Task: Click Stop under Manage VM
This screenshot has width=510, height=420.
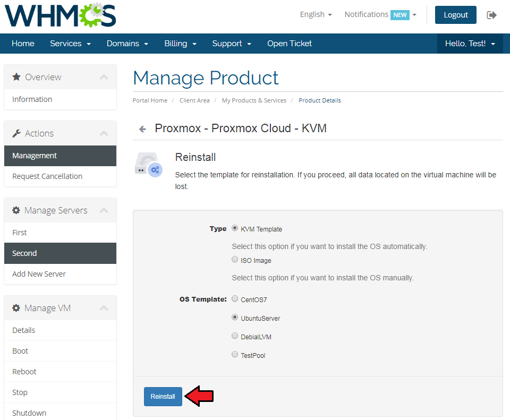Action: tap(60, 392)
